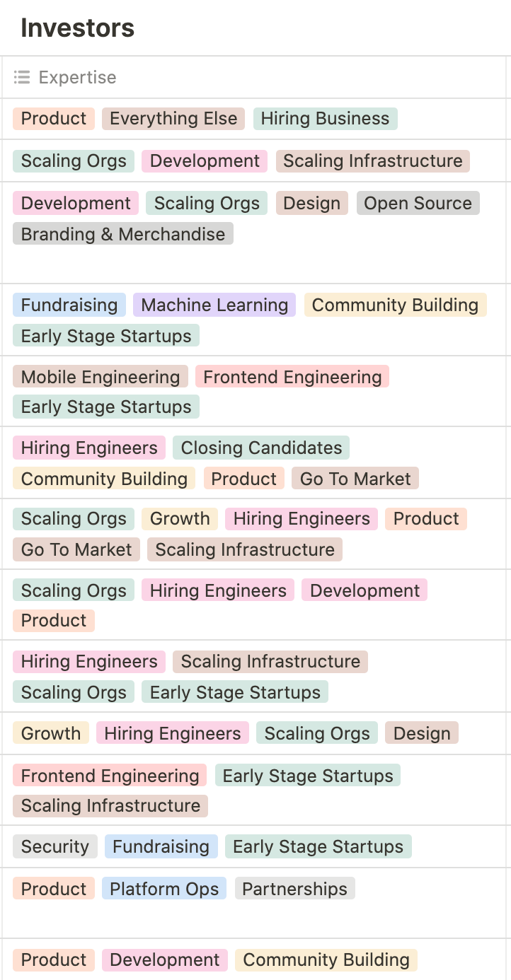Select the Investors database title

click(x=78, y=28)
